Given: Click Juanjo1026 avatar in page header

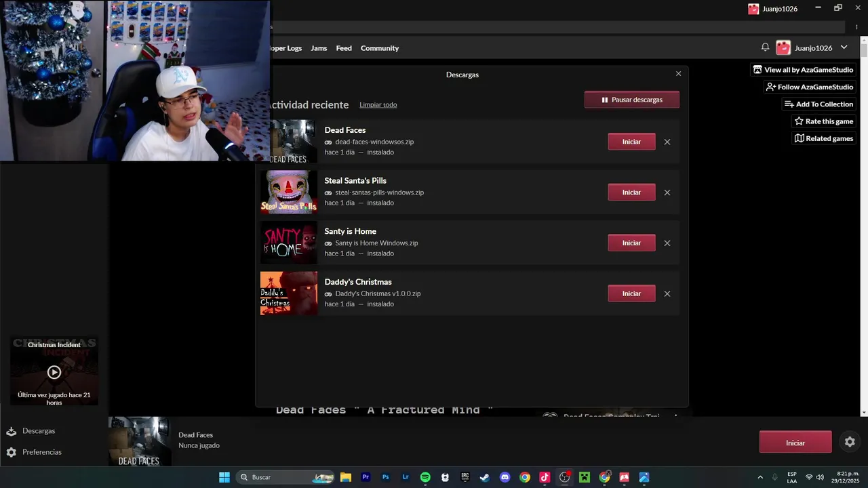Looking at the screenshot, I should click(783, 48).
